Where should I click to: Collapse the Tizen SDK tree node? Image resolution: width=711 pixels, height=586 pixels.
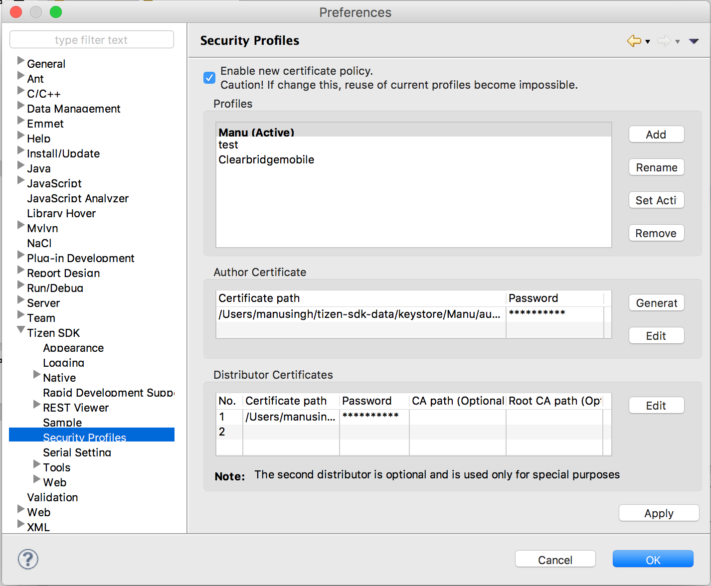[19, 333]
